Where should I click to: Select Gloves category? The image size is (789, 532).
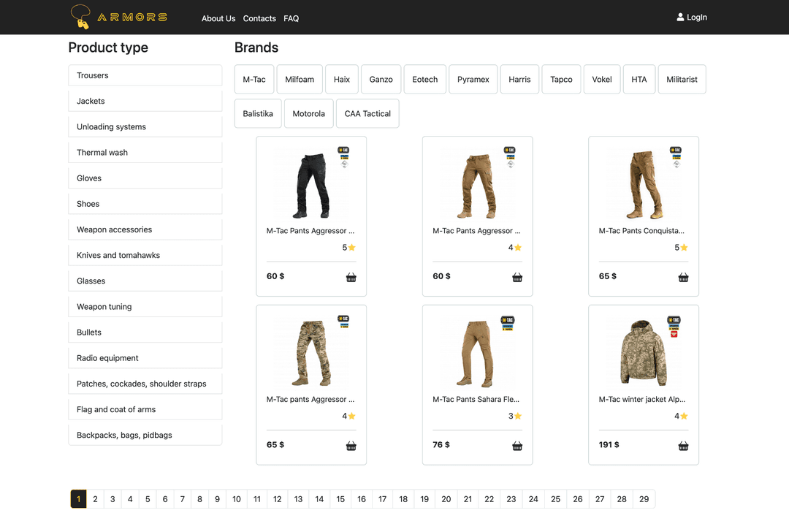145,178
